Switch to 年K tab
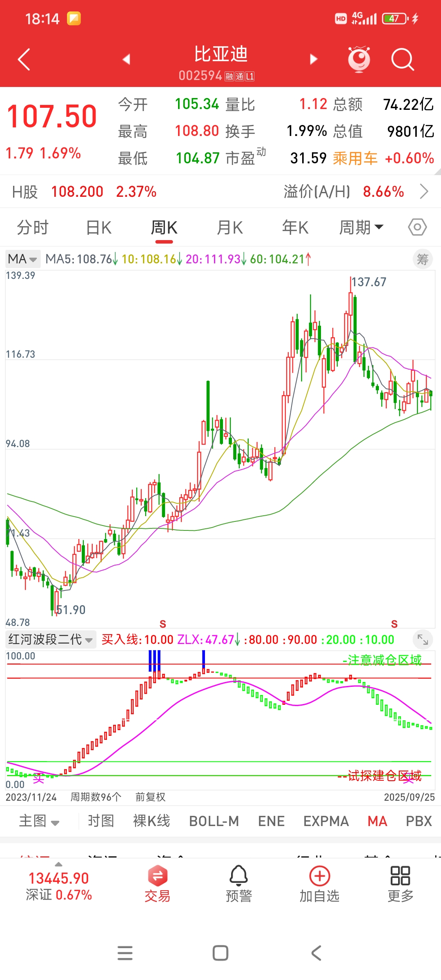 coord(295,227)
